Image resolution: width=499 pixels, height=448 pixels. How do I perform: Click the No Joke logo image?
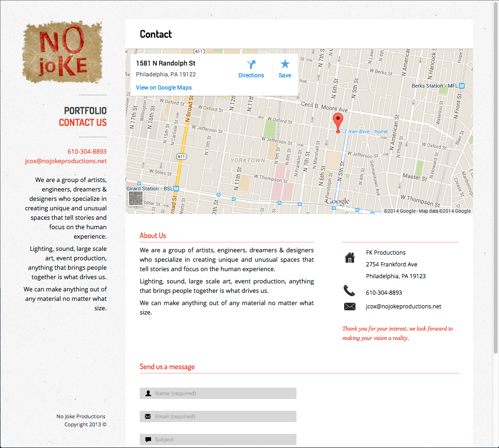tap(62, 52)
